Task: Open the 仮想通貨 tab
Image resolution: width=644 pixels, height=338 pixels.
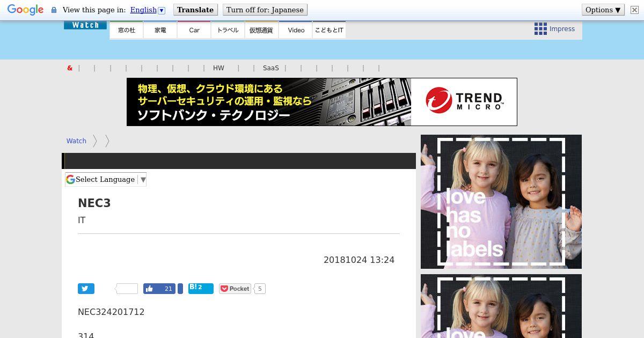Action: point(261,30)
